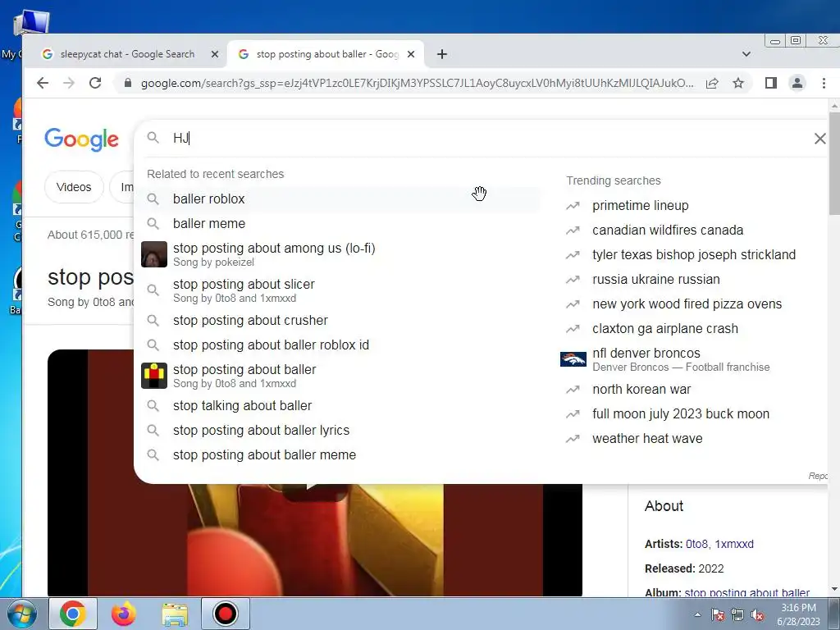
Task: Click the among us song thumbnail
Action: pos(153,254)
